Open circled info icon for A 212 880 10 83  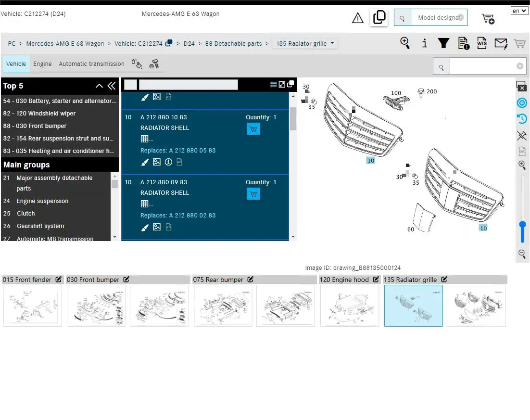(x=168, y=162)
